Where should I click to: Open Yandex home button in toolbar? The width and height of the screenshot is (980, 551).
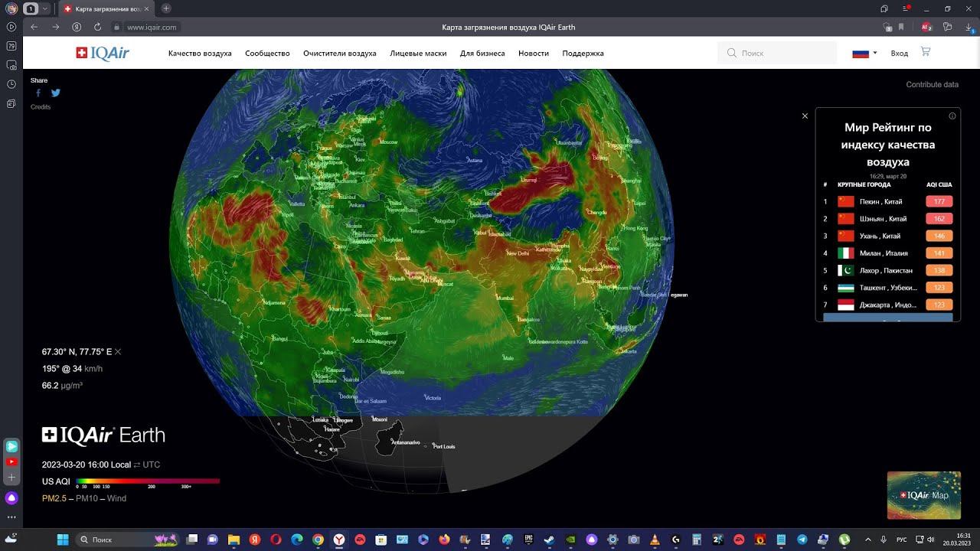pyautogui.click(x=77, y=27)
